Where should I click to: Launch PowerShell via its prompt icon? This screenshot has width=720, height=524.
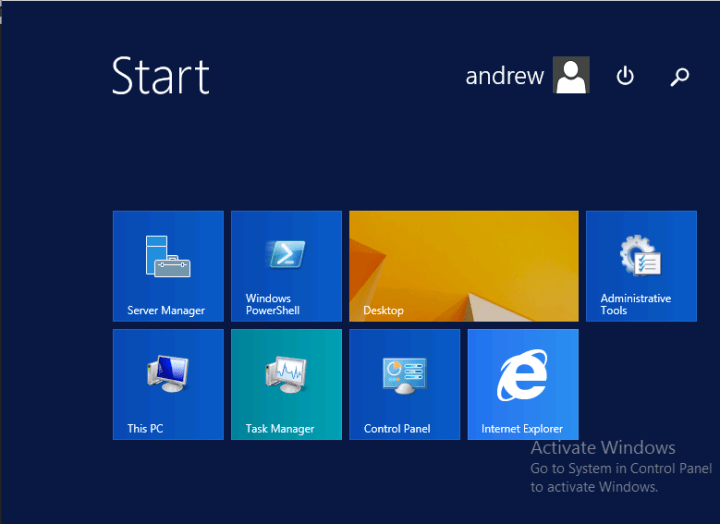coord(285,254)
